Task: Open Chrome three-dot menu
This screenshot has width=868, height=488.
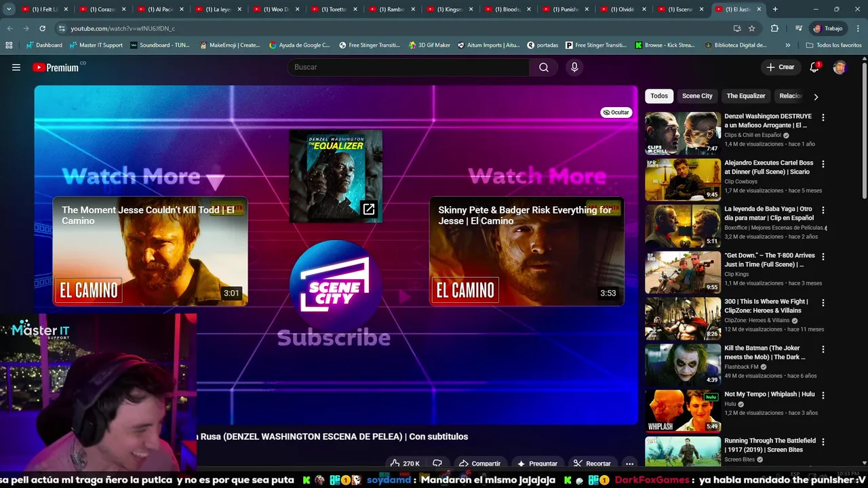Action: click(x=858, y=28)
